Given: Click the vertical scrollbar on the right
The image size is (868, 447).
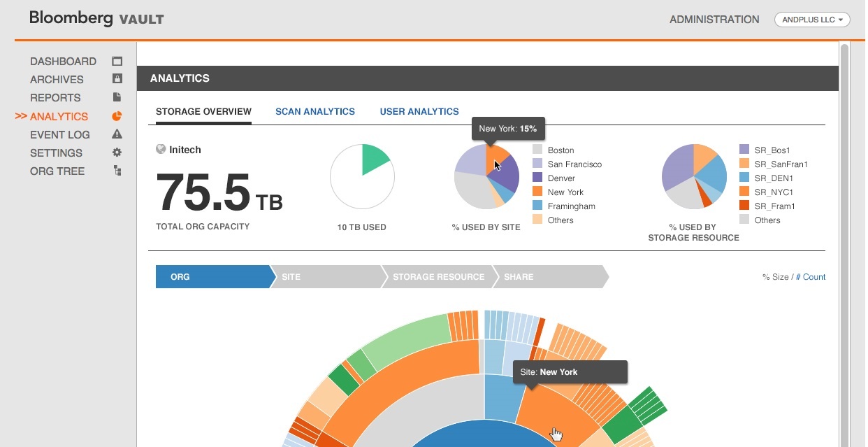Looking at the screenshot, I should coord(844,245).
